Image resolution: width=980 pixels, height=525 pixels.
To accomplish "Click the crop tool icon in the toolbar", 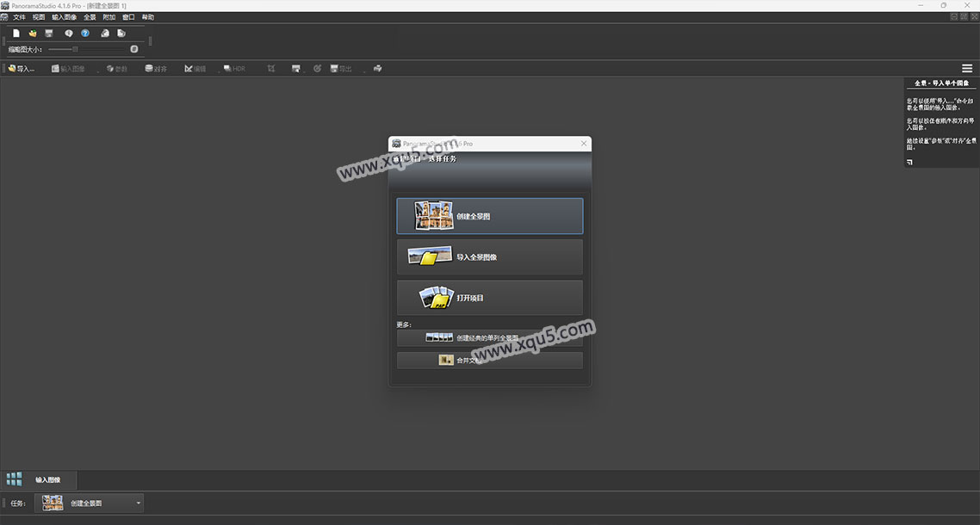I will [271, 69].
